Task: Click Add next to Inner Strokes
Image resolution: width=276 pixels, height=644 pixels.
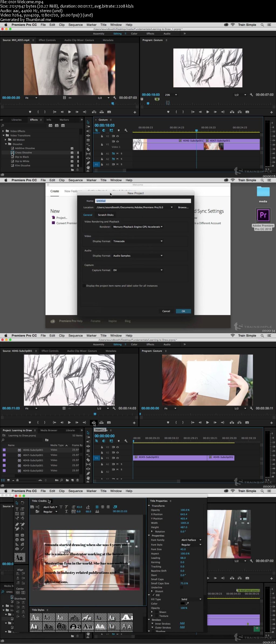Action: [182, 623]
